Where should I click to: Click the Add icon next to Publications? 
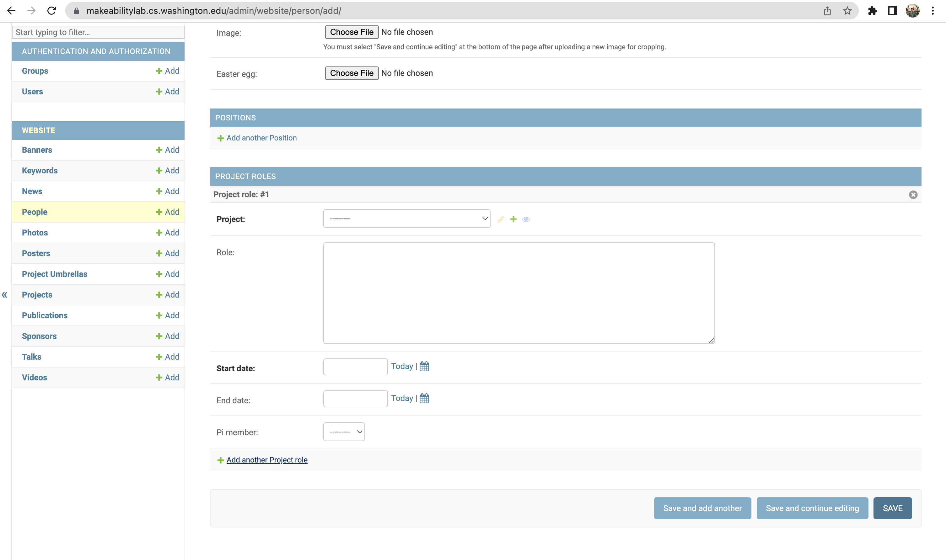(167, 315)
